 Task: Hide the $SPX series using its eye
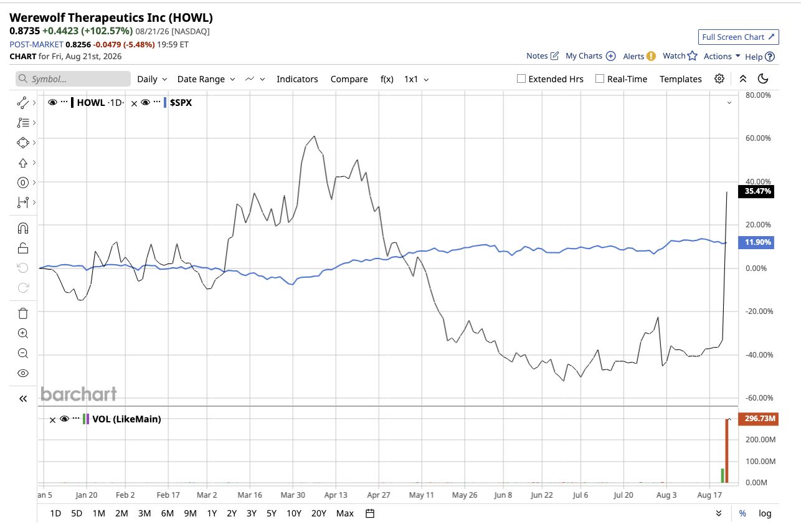(145, 103)
